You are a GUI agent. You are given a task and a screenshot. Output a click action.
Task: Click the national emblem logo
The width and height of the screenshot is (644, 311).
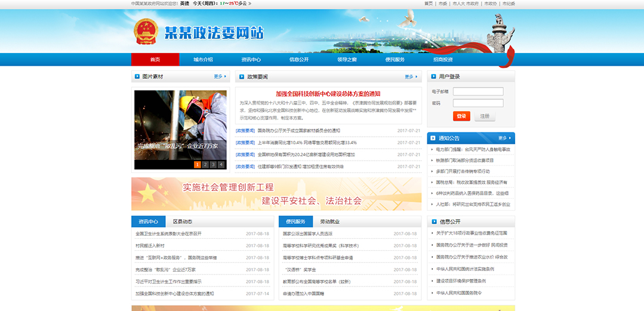coord(146,32)
